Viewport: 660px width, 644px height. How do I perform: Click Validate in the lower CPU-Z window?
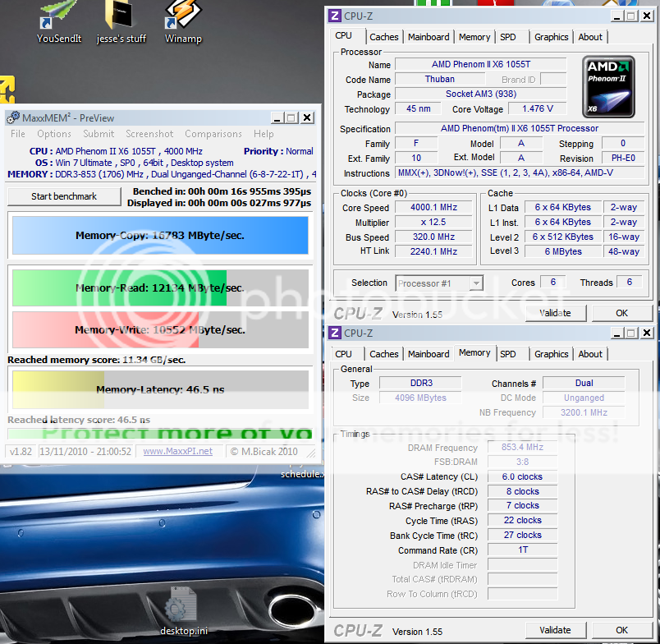coord(555,630)
